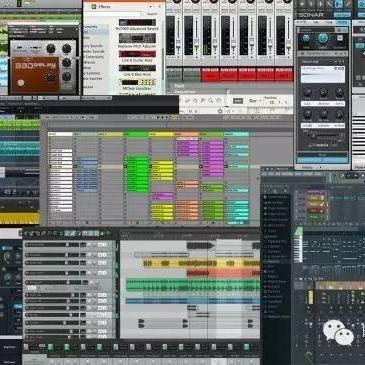Click the top-right knob on the Bad Delay plugin
The image size is (365, 365).
[67, 49]
